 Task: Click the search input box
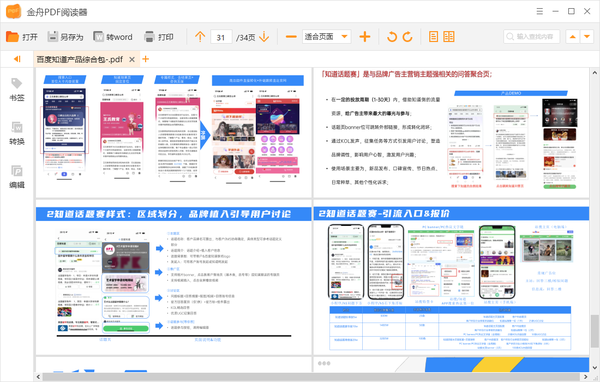click(532, 37)
